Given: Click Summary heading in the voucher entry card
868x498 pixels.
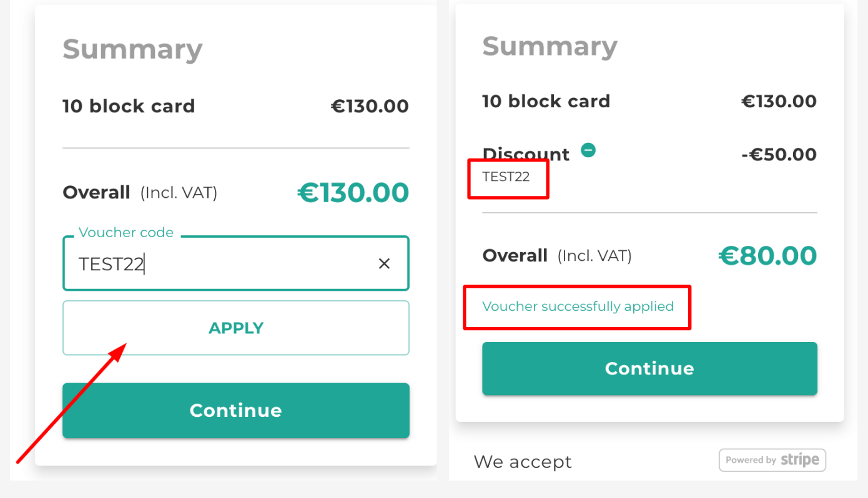Looking at the screenshot, I should [132, 49].
